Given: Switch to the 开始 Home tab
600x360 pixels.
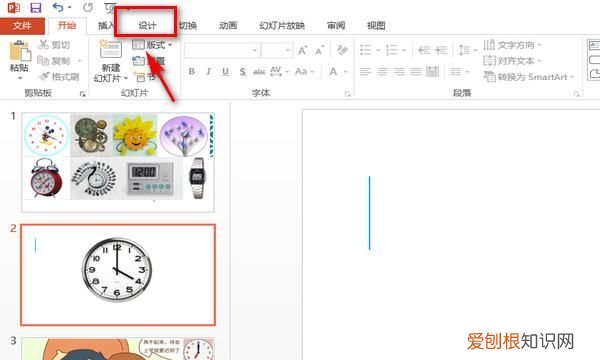Looking at the screenshot, I should pyautogui.click(x=67, y=26).
